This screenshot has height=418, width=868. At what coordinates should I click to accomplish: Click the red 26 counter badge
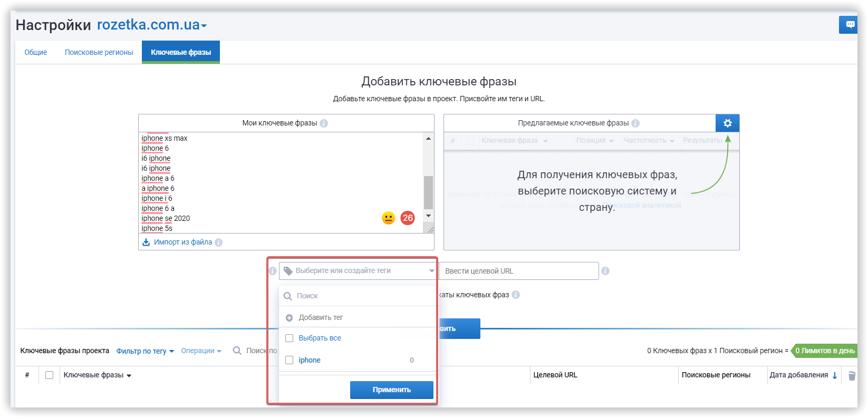(x=408, y=218)
